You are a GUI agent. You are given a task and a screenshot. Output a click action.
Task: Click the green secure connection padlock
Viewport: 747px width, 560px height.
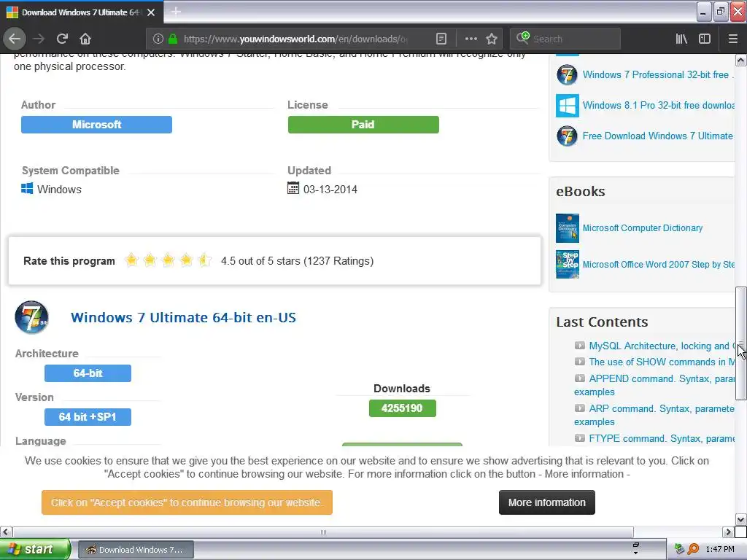(x=173, y=39)
